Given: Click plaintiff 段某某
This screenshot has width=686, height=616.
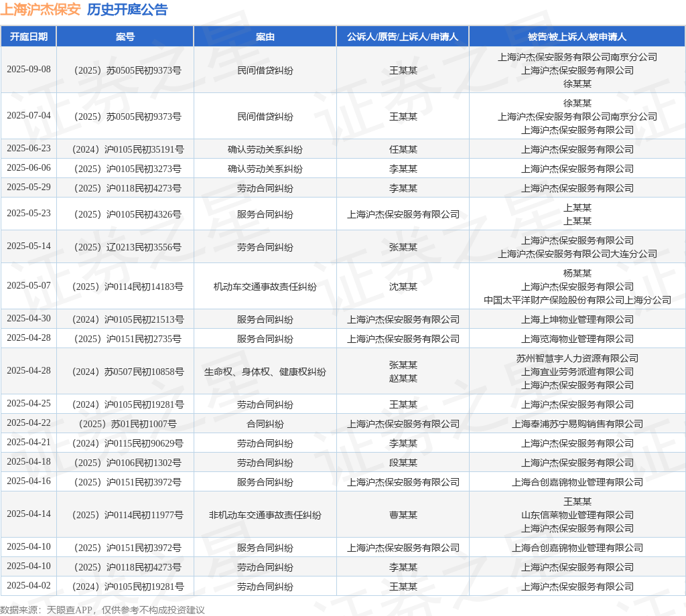Looking at the screenshot, I should 403,463.
